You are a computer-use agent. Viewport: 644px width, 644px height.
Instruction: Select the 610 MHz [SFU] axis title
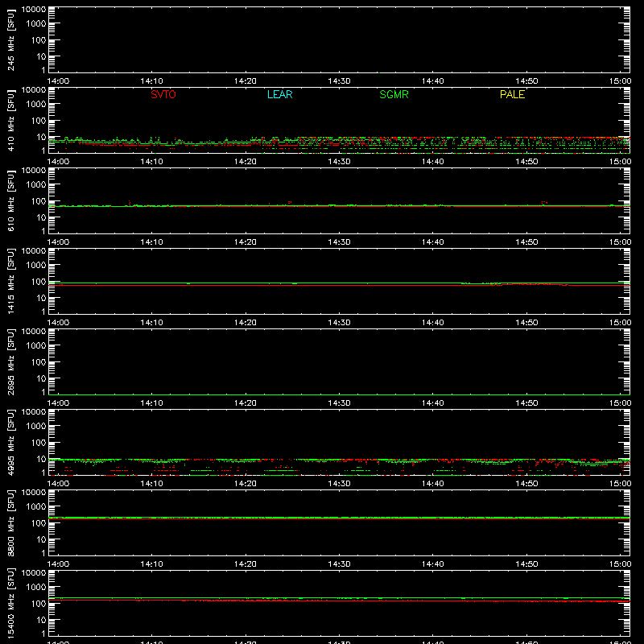10,200
